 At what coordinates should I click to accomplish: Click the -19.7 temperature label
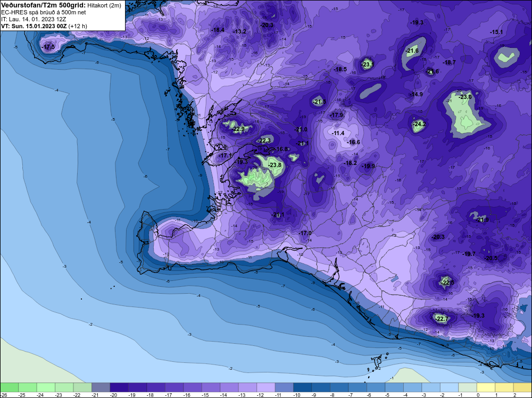[x=469, y=254]
